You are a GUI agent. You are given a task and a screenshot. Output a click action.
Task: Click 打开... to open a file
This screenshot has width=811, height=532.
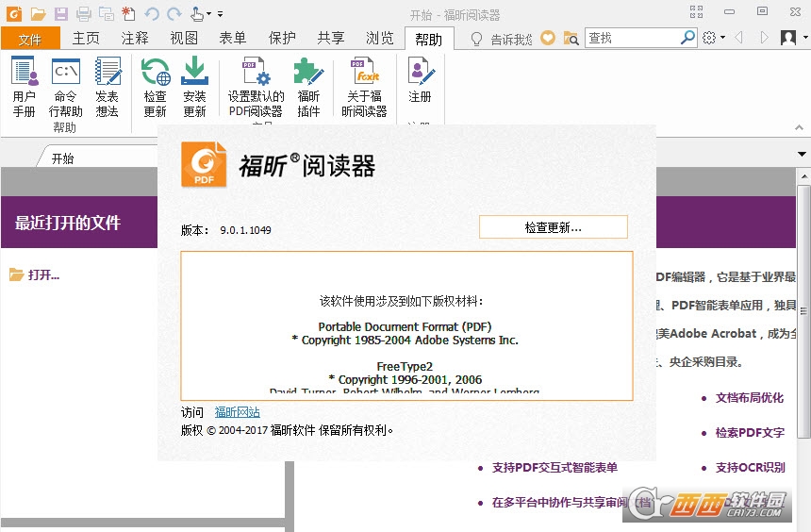pyautogui.click(x=34, y=274)
